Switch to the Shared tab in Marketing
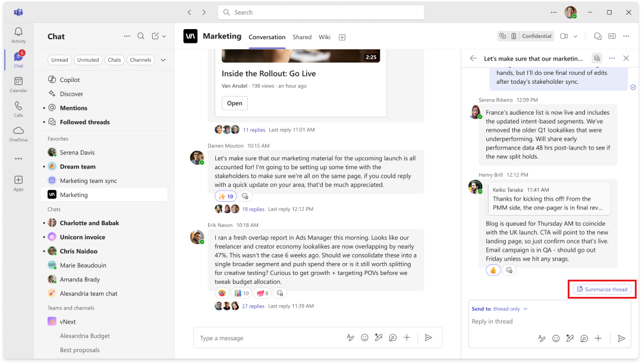 click(302, 37)
